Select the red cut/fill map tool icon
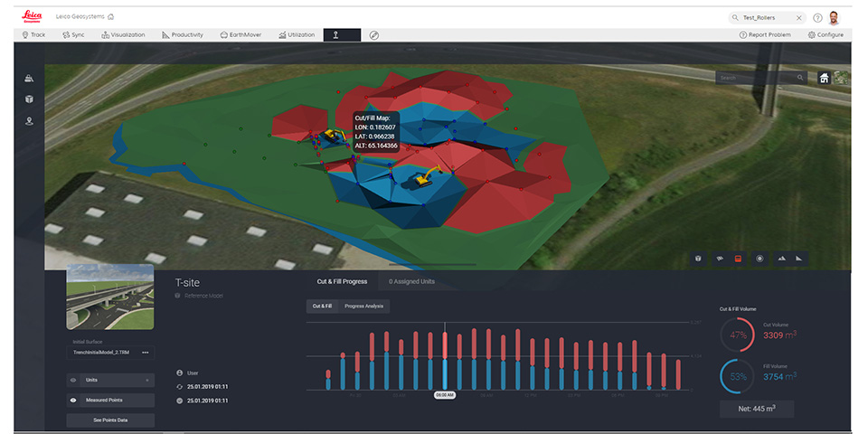This screenshot has height=434, width=868. pos(738,259)
